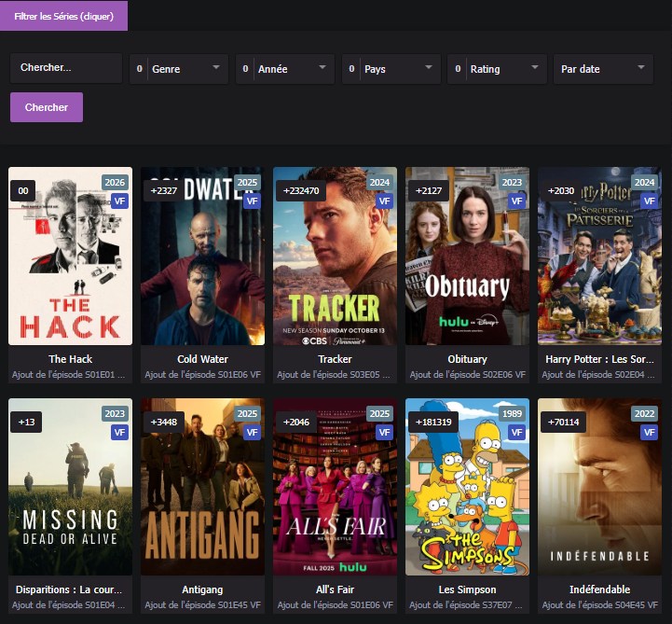Click the +70114 badge on Indéfendable

(562, 423)
